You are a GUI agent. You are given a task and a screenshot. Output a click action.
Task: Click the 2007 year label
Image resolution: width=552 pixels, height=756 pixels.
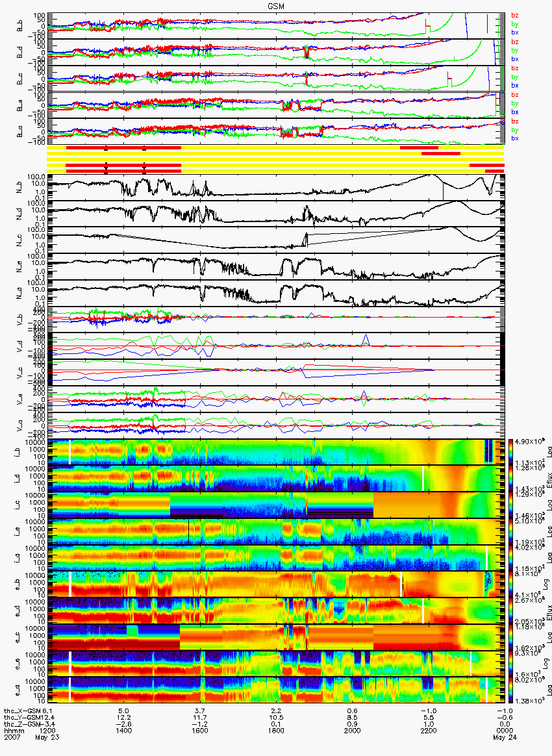coord(12,738)
